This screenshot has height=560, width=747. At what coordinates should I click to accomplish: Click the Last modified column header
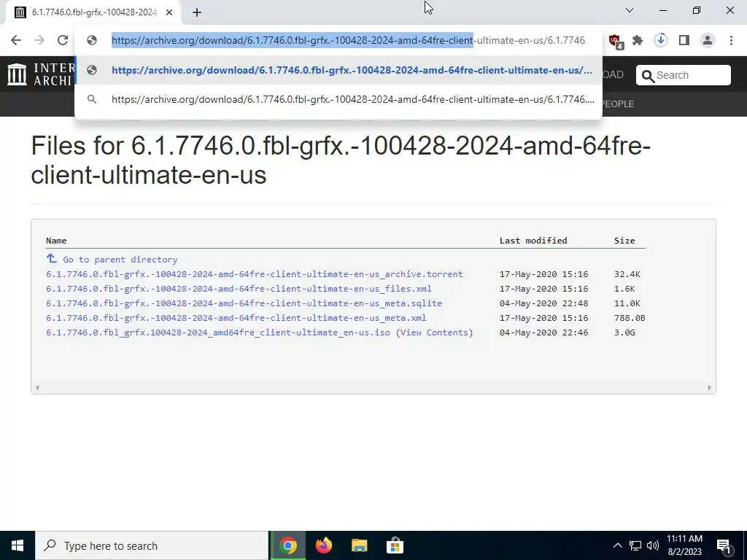[x=533, y=241]
